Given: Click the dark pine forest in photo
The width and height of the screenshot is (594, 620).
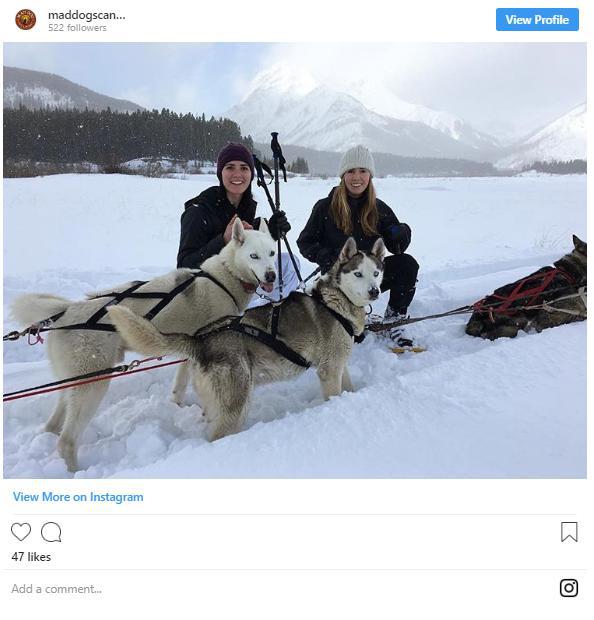Looking at the screenshot, I should coord(123,136).
